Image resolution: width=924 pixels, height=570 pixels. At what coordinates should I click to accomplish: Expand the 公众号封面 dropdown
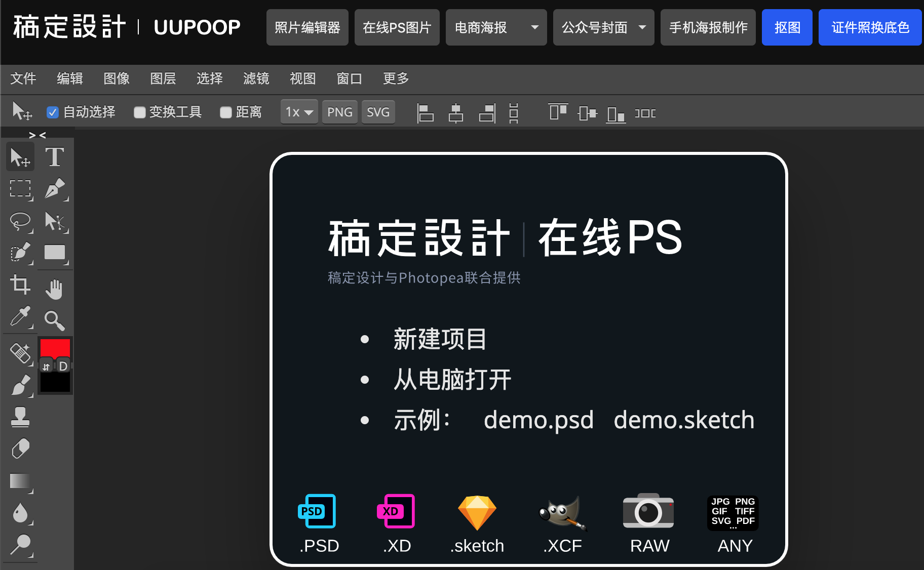(x=603, y=27)
